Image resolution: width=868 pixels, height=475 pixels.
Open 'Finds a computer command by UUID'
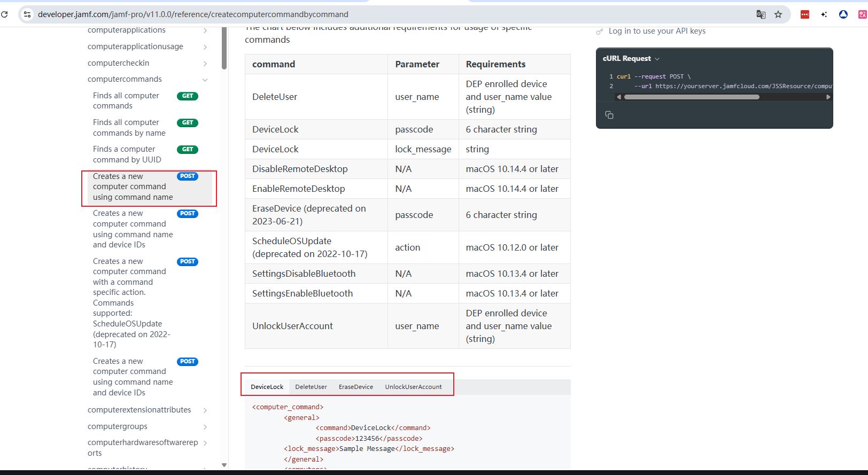click(127, 154)
